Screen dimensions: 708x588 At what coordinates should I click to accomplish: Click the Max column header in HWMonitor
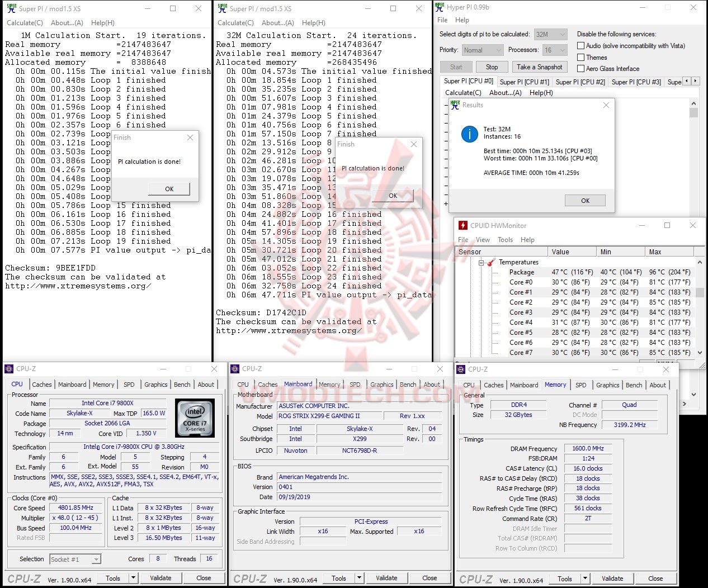(669, 252)
